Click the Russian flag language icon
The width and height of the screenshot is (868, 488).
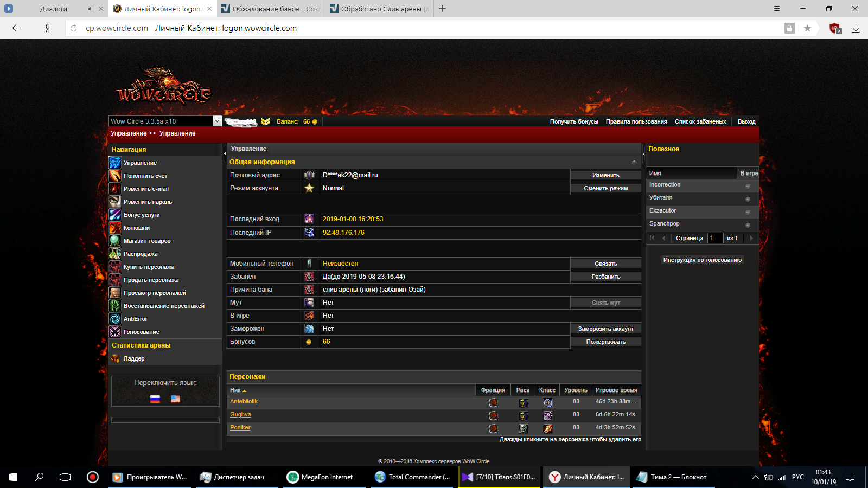pos(155,399)
